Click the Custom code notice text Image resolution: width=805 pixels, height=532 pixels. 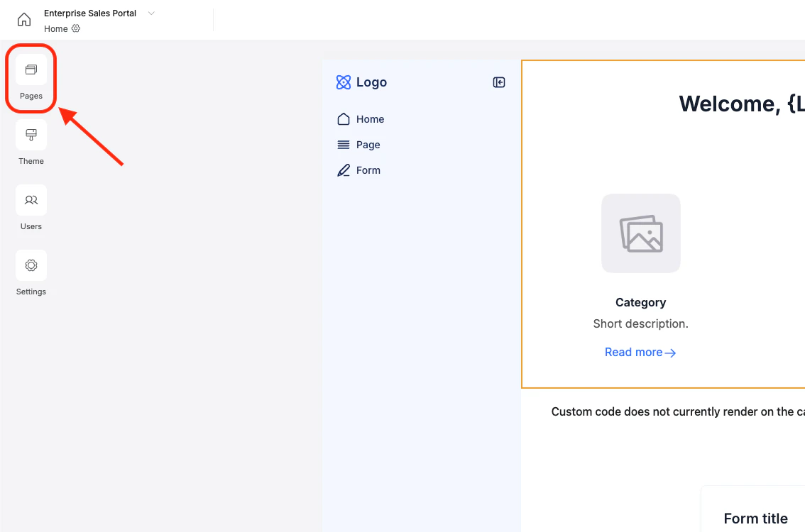click(678, 412)
